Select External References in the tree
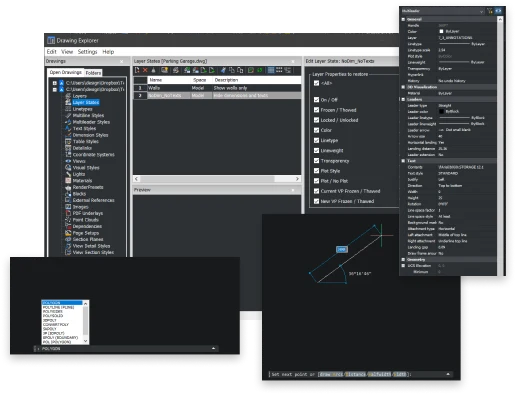 (93, 200)
